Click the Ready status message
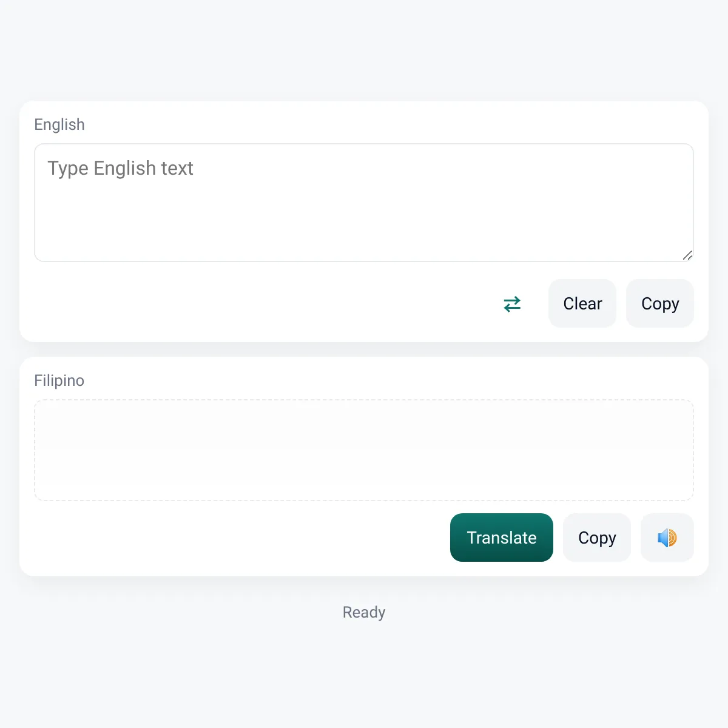This screenshot has height=728, width=728. pyautogui.click(x=364, y=612)
